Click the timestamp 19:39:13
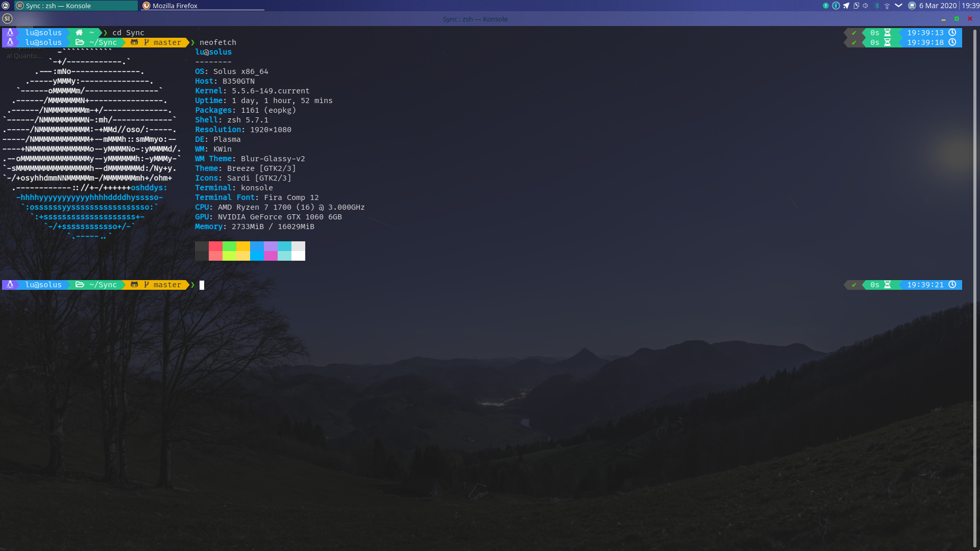This screenshot has width=980, height=551. pyautogui.click(x=925, y=33)
